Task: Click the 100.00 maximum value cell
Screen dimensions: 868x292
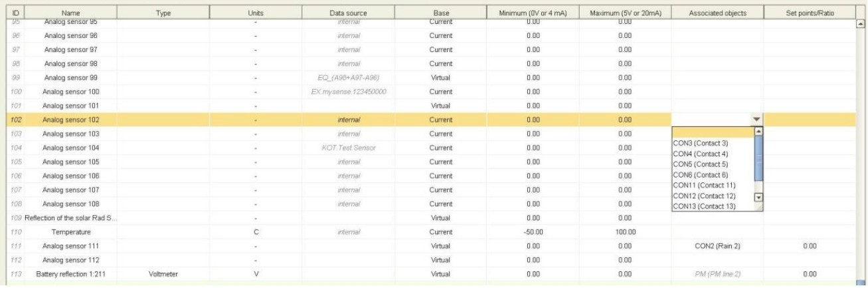Action: pyautogui.click(x=625, y=231)
